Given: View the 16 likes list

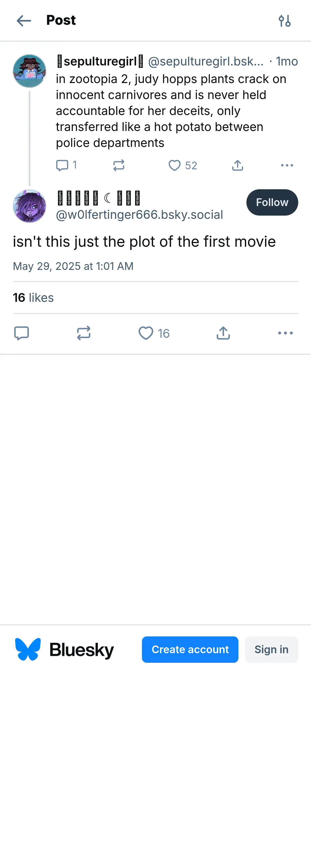Looking at the screenshot, I should 33,298.
